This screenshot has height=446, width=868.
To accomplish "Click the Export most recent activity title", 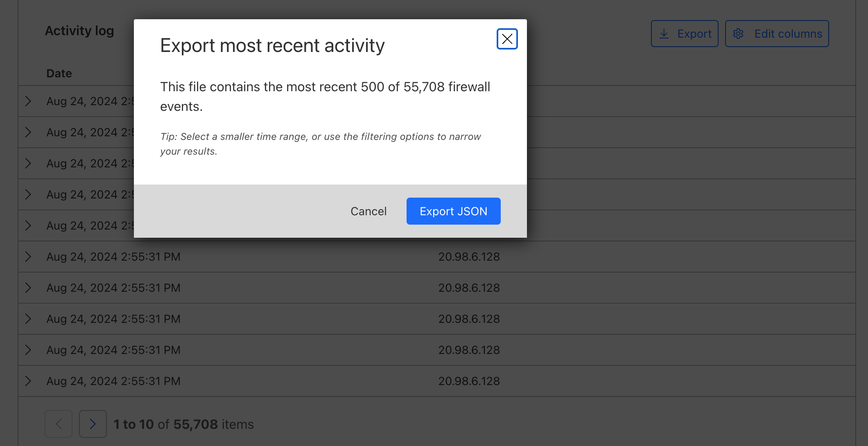I will click(x=272, y=45).
